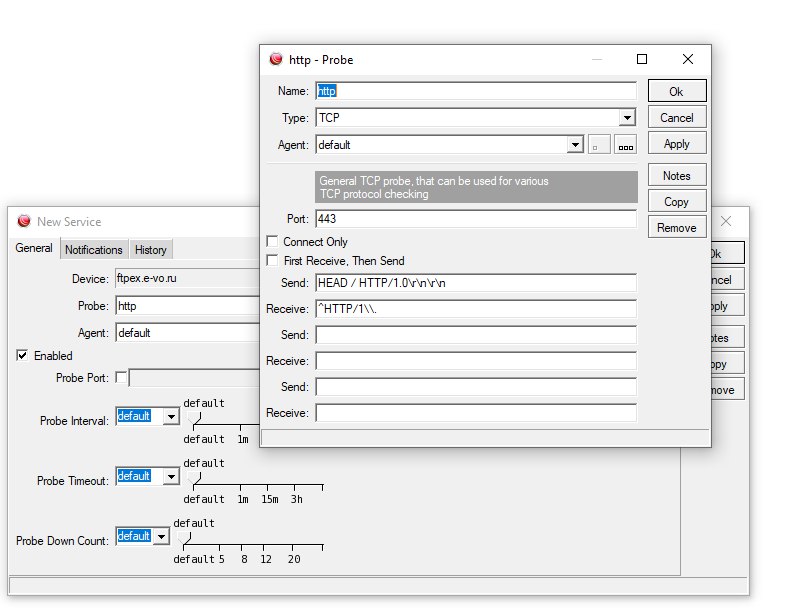Viewport: 806px width, 614px height.
Task: Switch to the History tab
Action: 151,249
